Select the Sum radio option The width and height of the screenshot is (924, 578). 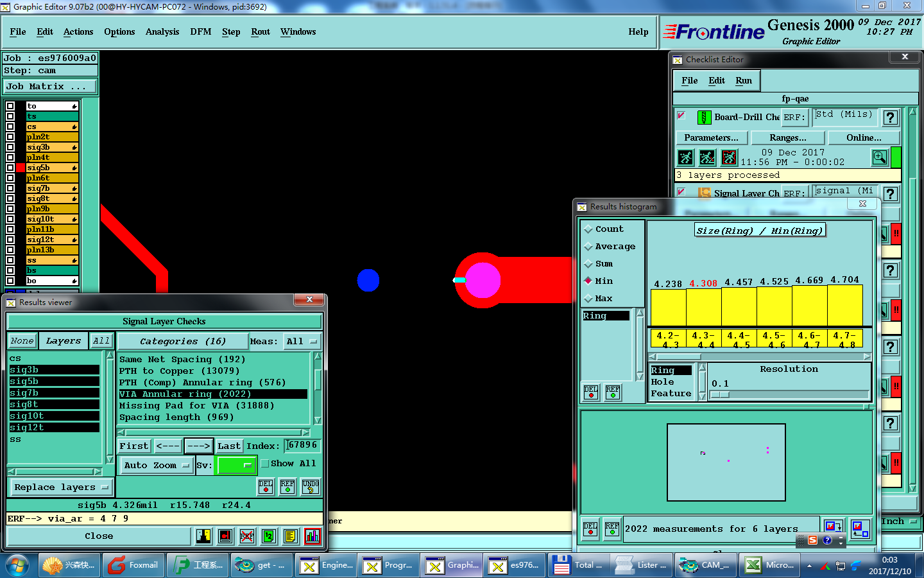588,264
